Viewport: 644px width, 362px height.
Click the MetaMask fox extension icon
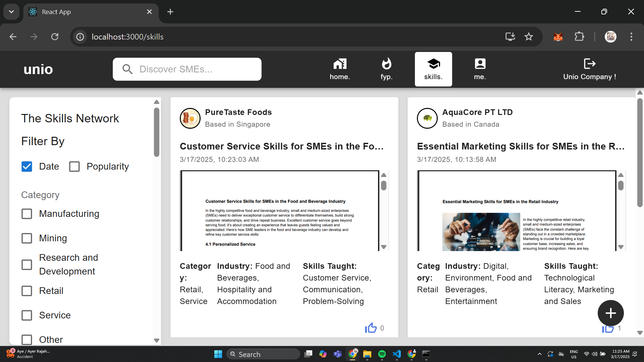(x=558, y=37)
